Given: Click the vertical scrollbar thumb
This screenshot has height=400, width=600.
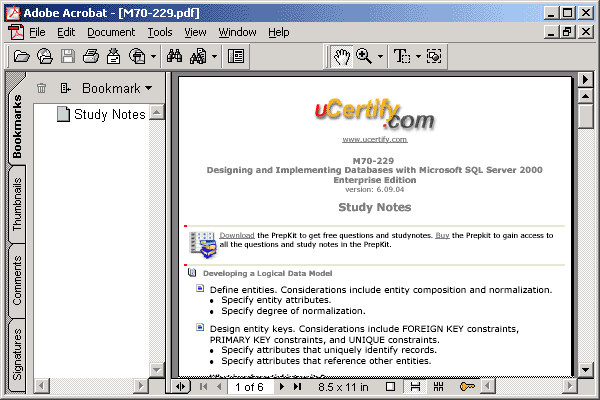Looking at the screenshot, I should point(585,115).
